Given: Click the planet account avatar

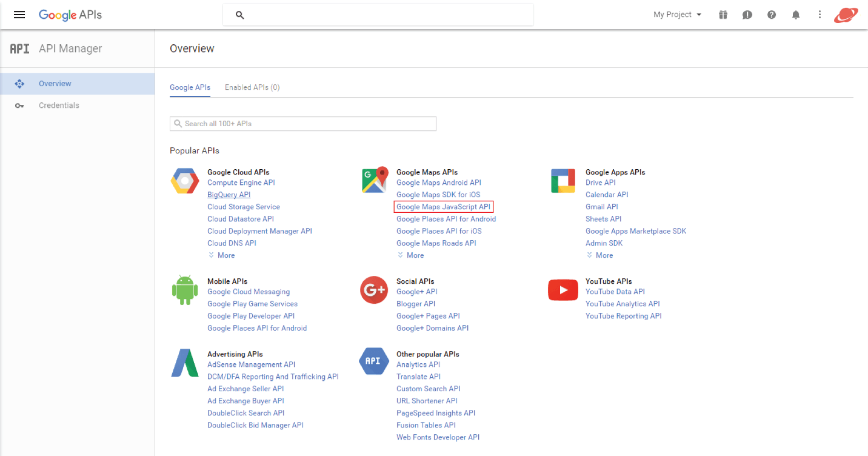Looking at the screenshot, I should (x=846, y=15).
